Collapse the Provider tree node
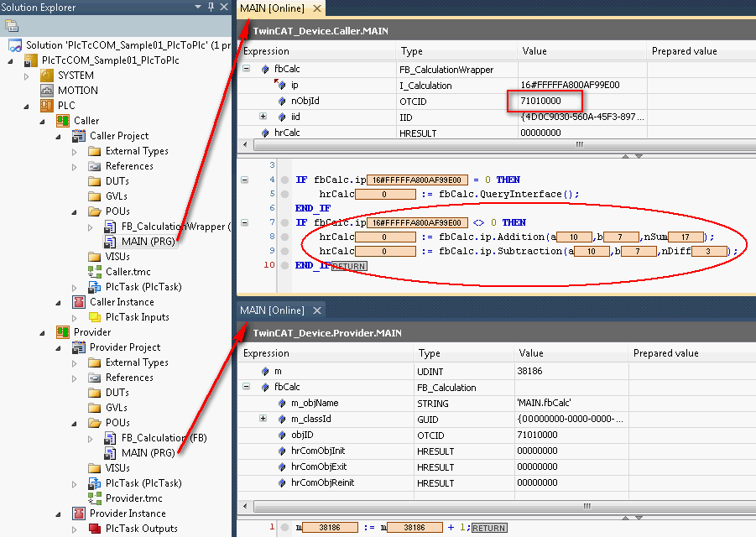 tap(43, 333)
